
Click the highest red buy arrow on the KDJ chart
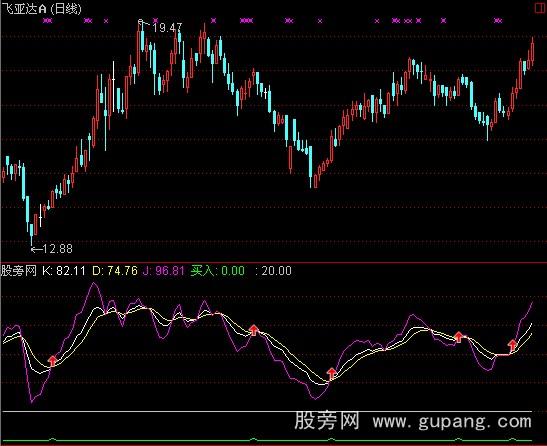[254, 329]
